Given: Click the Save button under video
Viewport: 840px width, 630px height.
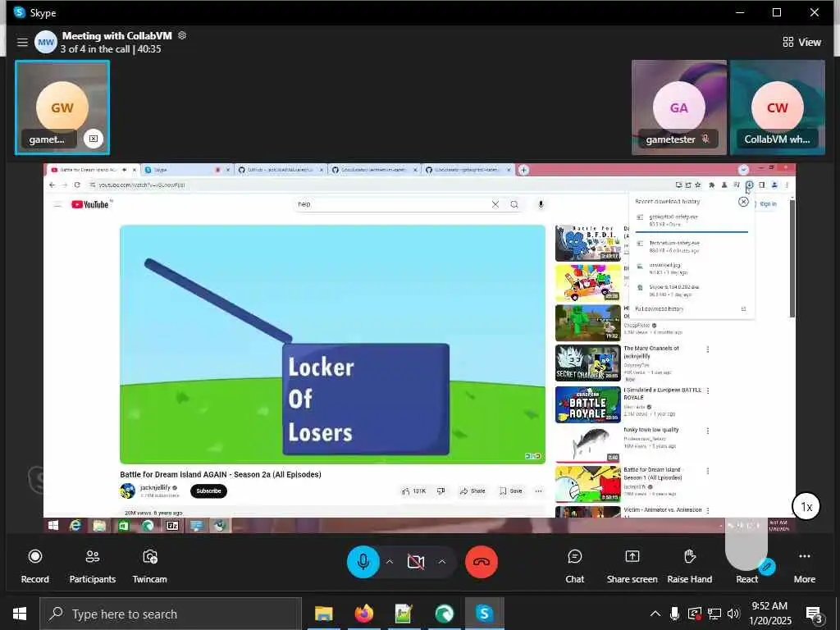Looking at the screenshot, I should pos(510,491).
